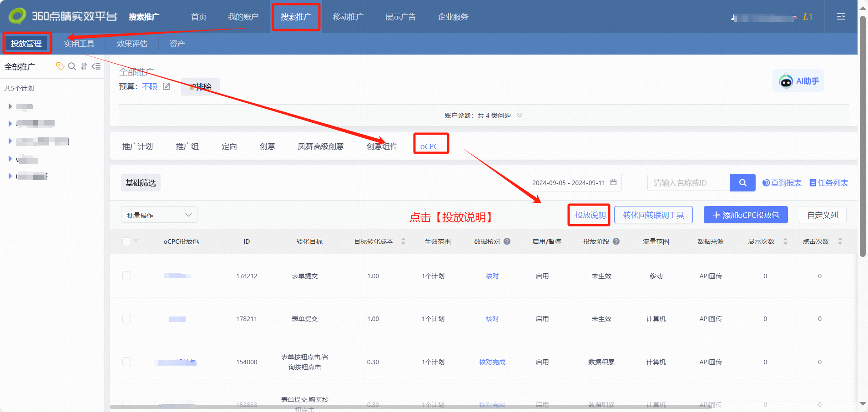This screenshot has width=868, height=412.
Task: Click the 投放阶段 help question icon
Action: click(x=616, y=241)
